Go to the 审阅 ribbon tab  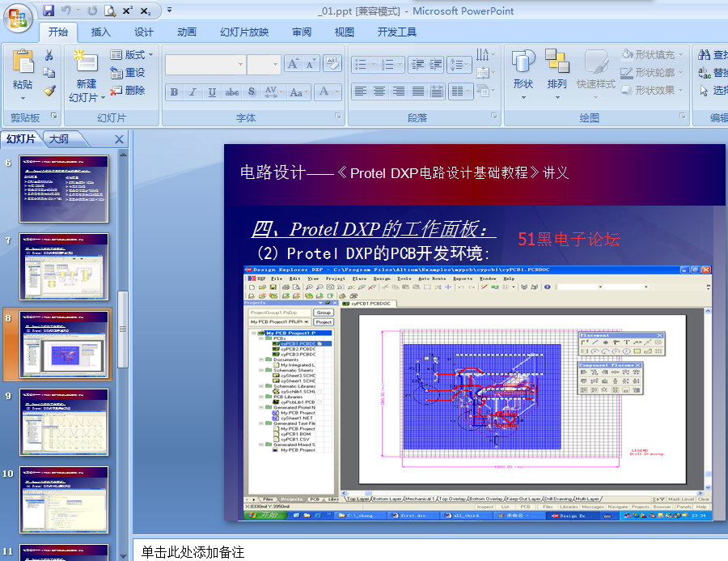pos(302,32)
